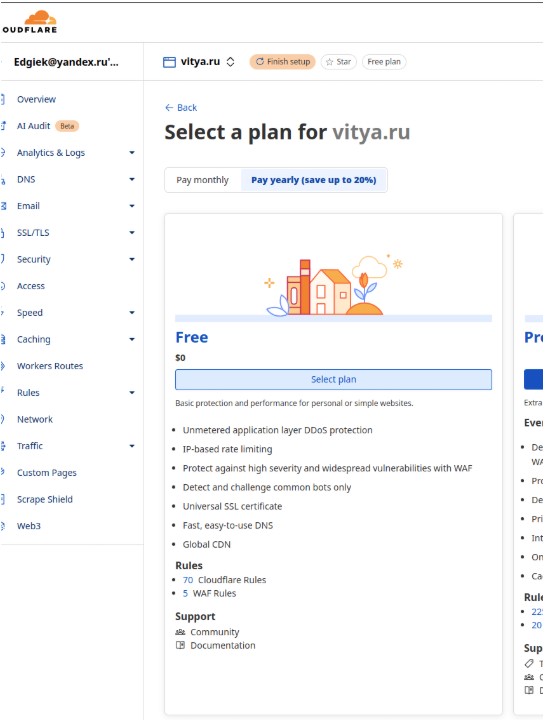
Task: Click the Finish setup refresh icon
Action: 259,62
